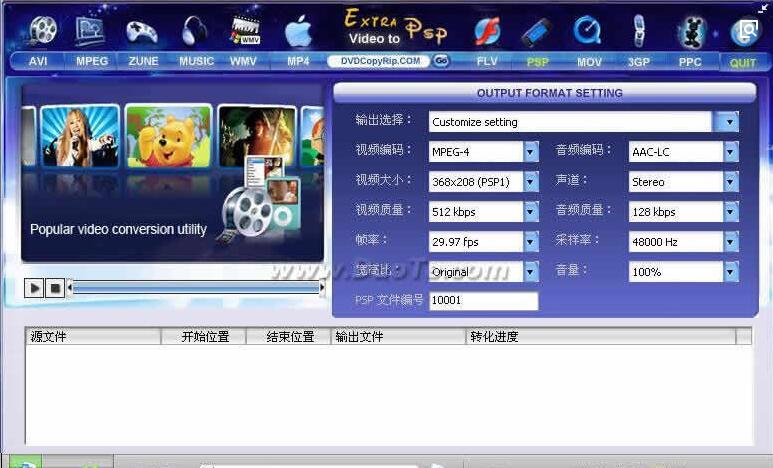Click the PSP file number field 10001
This screenshot has width=773, height=468.
pos(484,300)
